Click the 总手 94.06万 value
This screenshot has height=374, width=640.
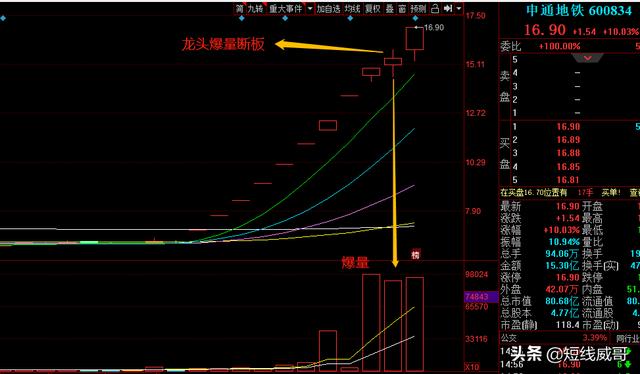tap(562, 254)
